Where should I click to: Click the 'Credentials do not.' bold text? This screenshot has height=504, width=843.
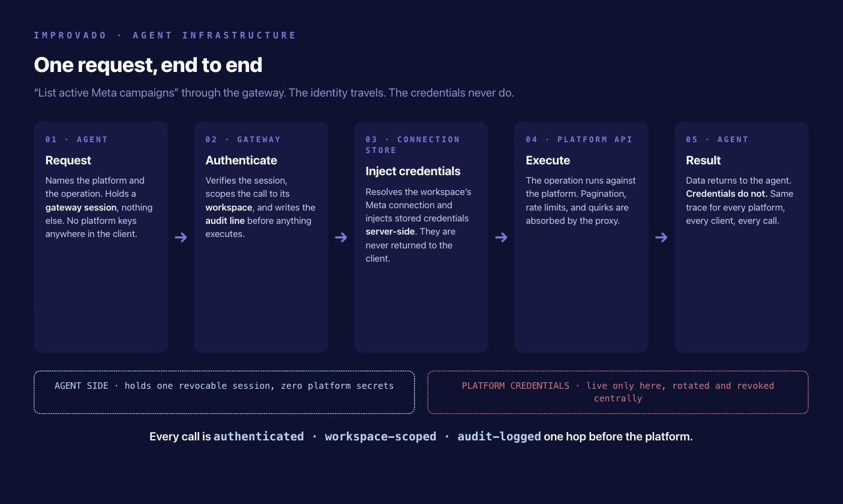pos(727,194)
